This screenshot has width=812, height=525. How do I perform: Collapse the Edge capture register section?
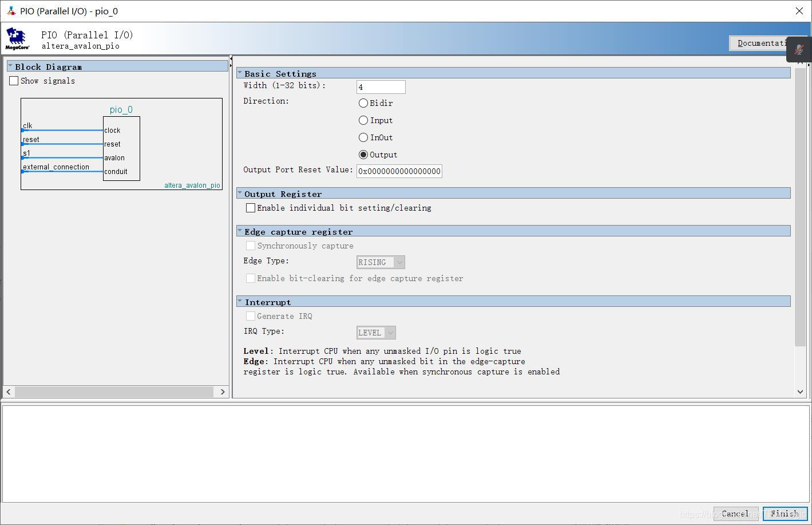pos(240,231)
